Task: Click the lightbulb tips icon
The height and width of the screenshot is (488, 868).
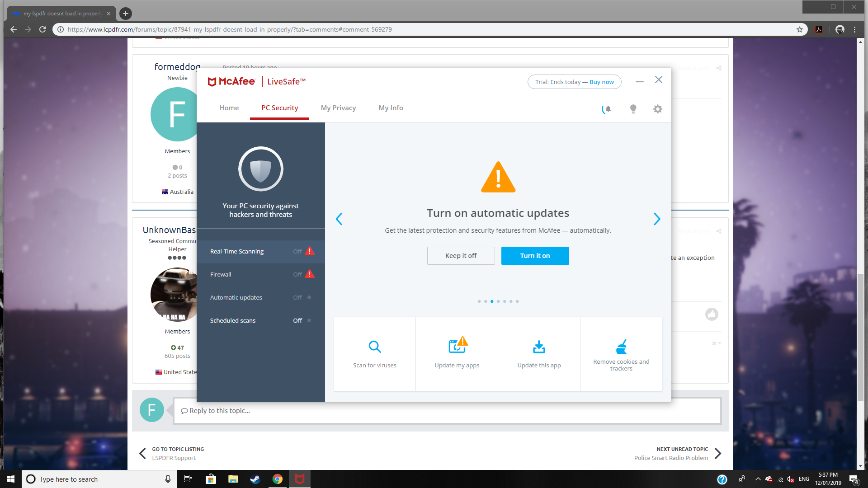Action: pos(633,109)
